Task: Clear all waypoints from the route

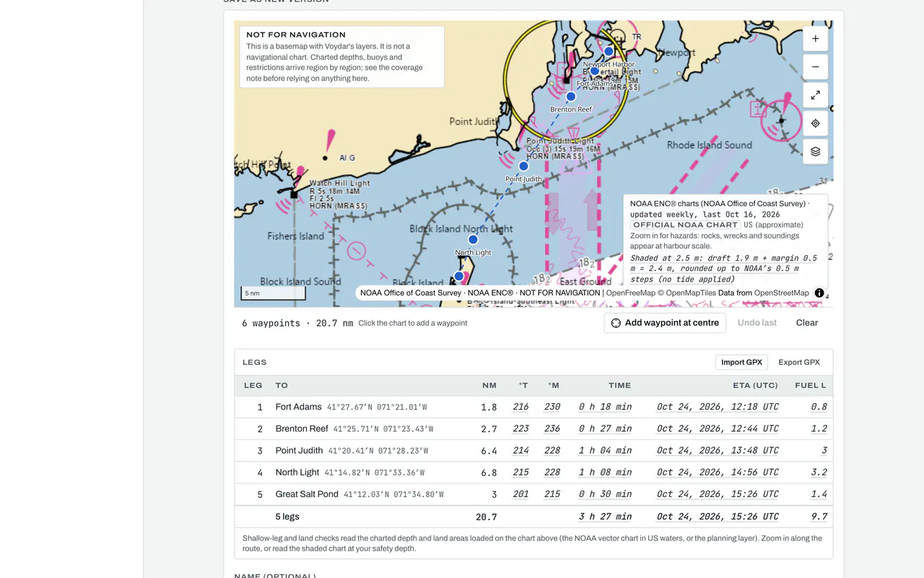Action: tap(807, 323)
